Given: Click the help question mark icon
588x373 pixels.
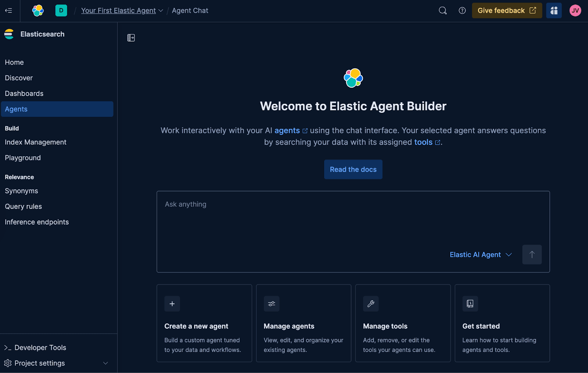Looking at the screenshot, I should coord(462,11).
